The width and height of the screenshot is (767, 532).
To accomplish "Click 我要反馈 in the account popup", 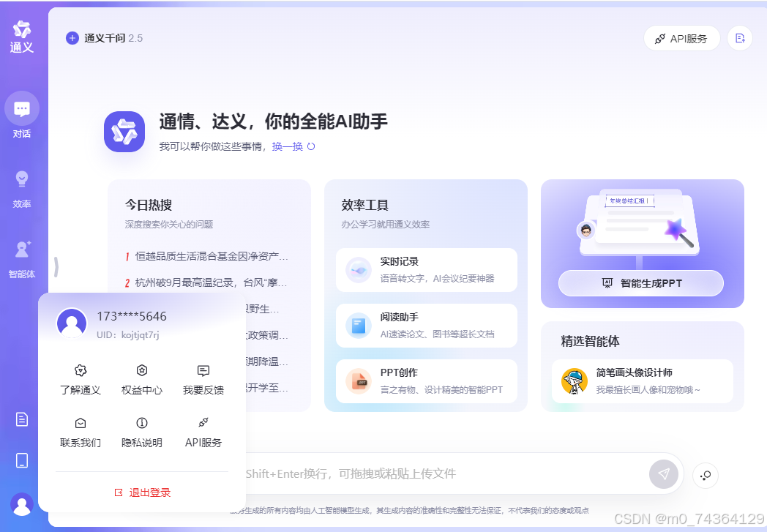I will 203,380.
